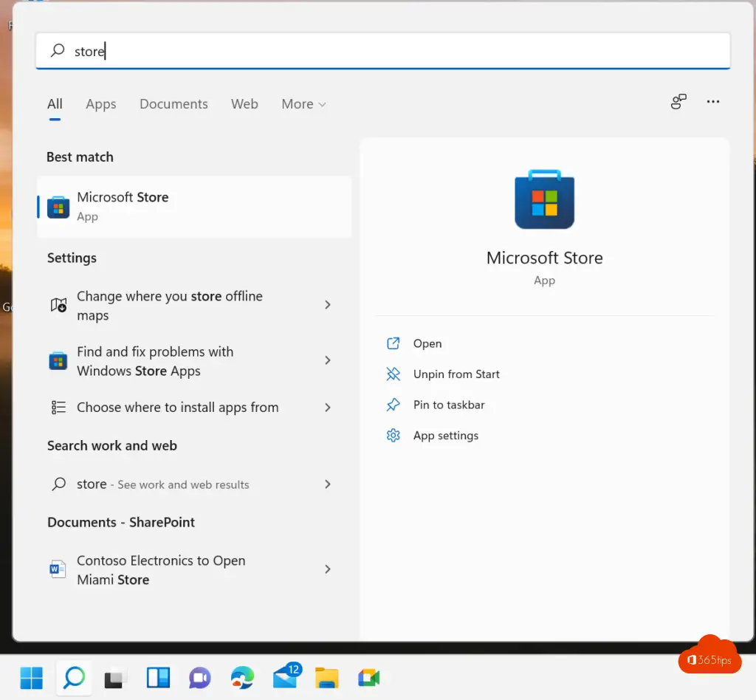Image resolution: width=756 pixels, height=700 pixels.
Task: Expand arrow for Choose where to install apps
Action: coord(328,408)
